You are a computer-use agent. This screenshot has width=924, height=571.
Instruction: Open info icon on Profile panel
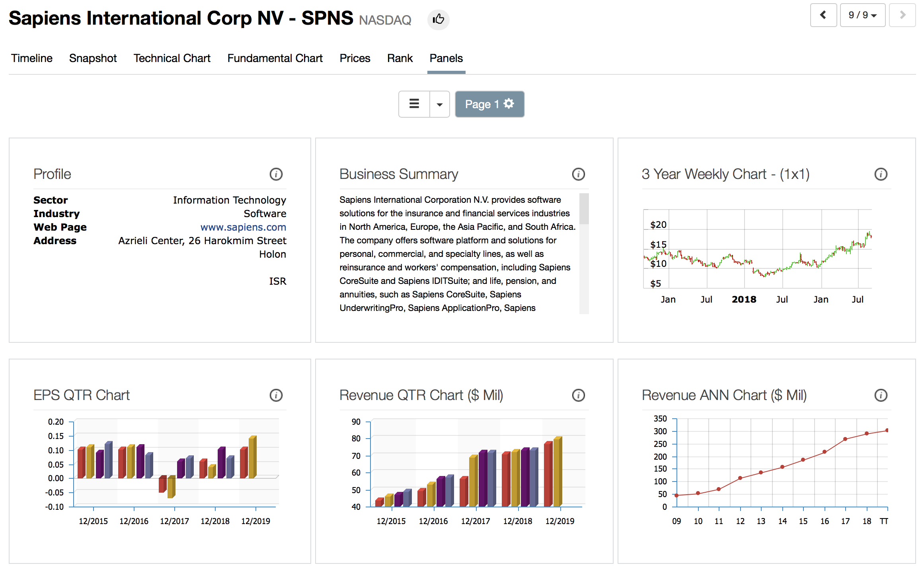pos(276,174)
